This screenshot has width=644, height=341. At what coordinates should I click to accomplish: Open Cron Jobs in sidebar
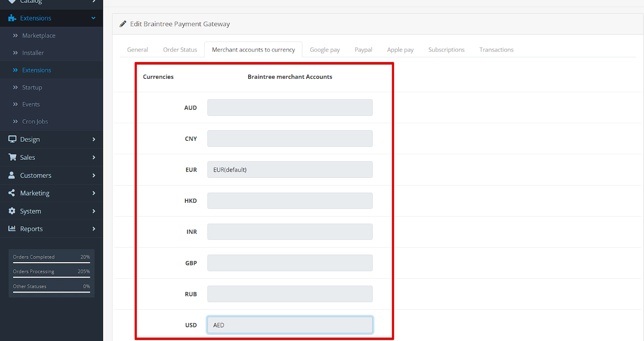[35, 122]
